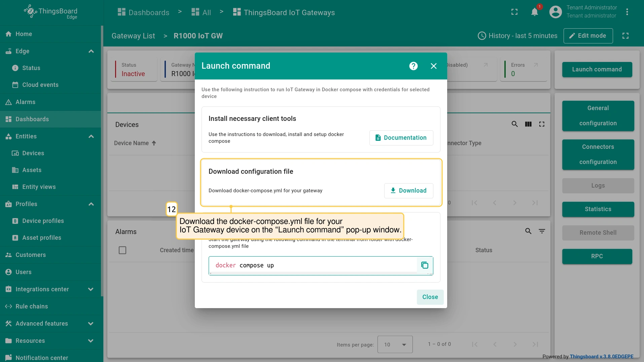Open the user account menu dots
This screenshot has height=362, width=644.
pyautogui.click(x=627, y=12)
